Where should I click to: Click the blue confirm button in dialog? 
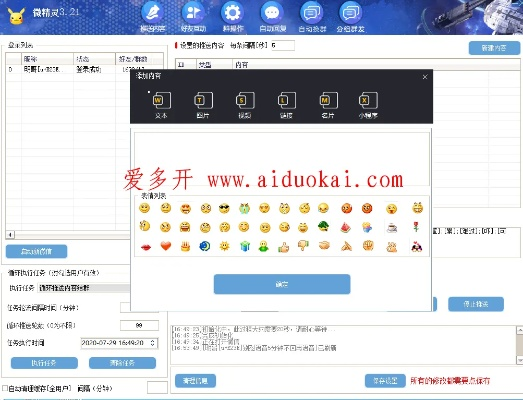coord(282,284)
